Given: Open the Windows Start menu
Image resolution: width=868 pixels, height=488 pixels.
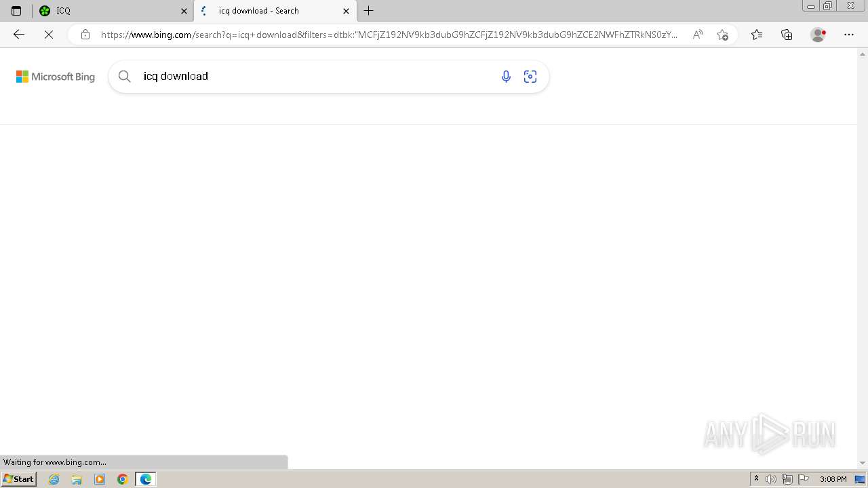Looking at the screenshot, I should click(18, 479).
